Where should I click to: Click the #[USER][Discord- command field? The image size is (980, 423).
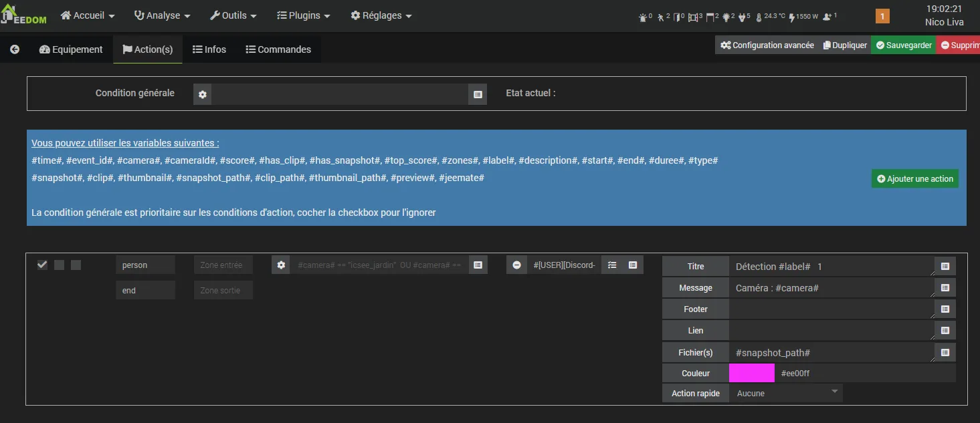(x=564, y=265)
